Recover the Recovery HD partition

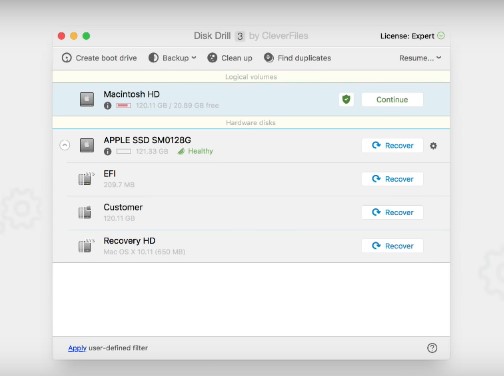(392, 246)
